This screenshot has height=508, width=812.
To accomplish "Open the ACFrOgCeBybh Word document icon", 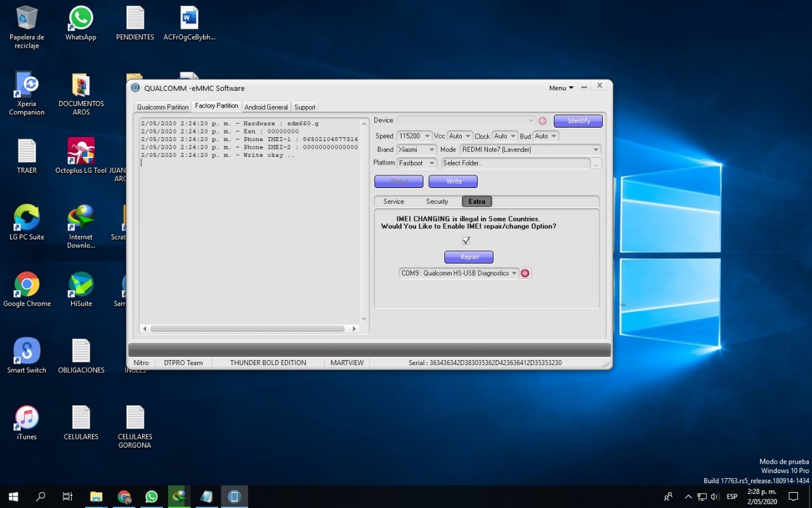I will (x=189, y=23).
